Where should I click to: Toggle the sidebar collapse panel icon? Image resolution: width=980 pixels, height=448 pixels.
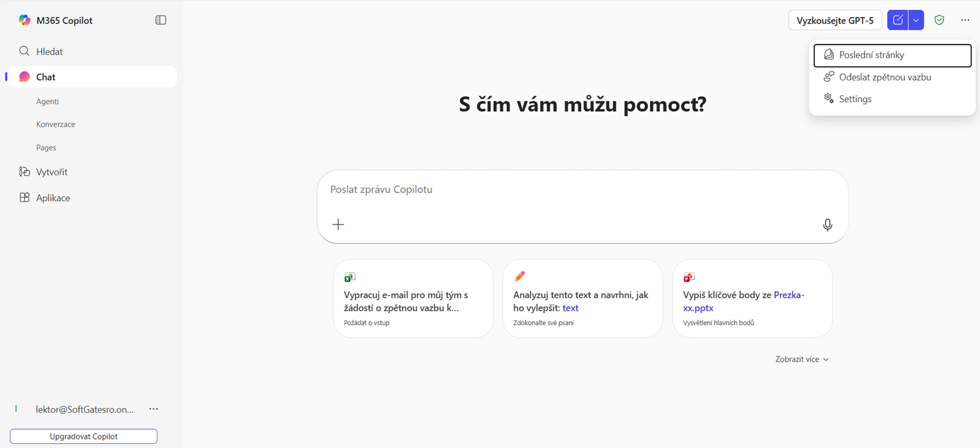161,20
